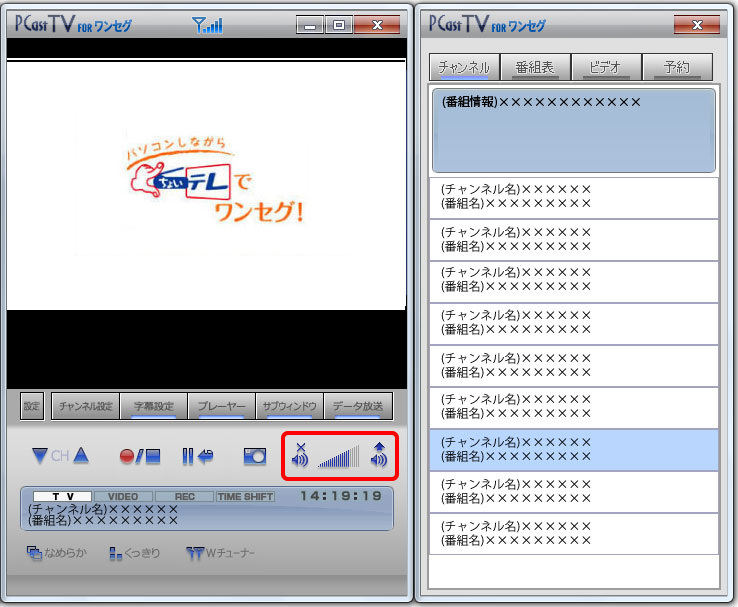Click the channel up arrow

tap(81, 456)
